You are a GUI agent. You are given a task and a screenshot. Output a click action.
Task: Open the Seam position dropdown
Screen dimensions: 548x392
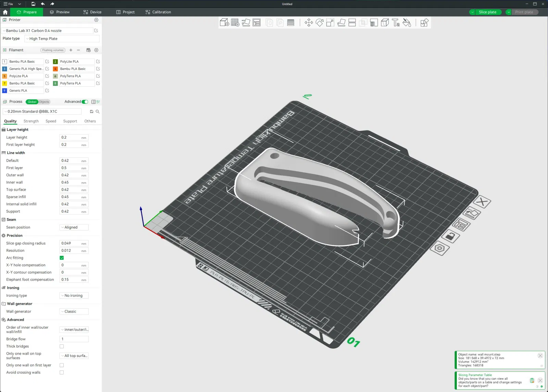coord(74,227)
